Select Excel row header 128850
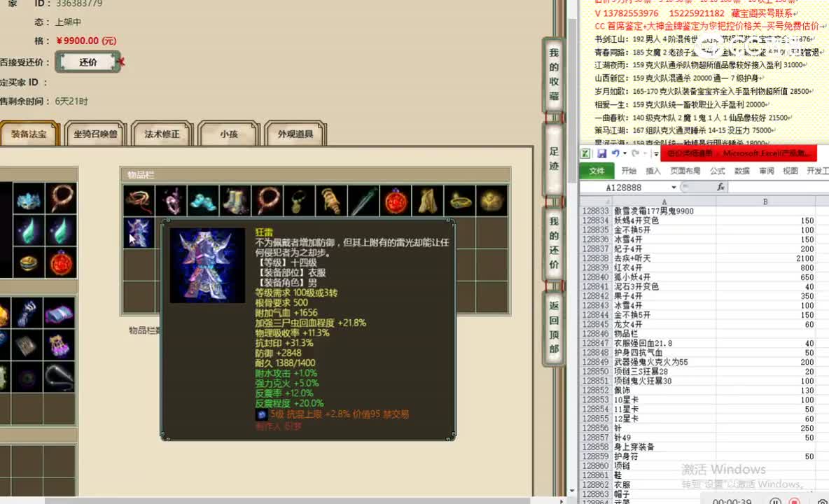 (x=596, y=372)
